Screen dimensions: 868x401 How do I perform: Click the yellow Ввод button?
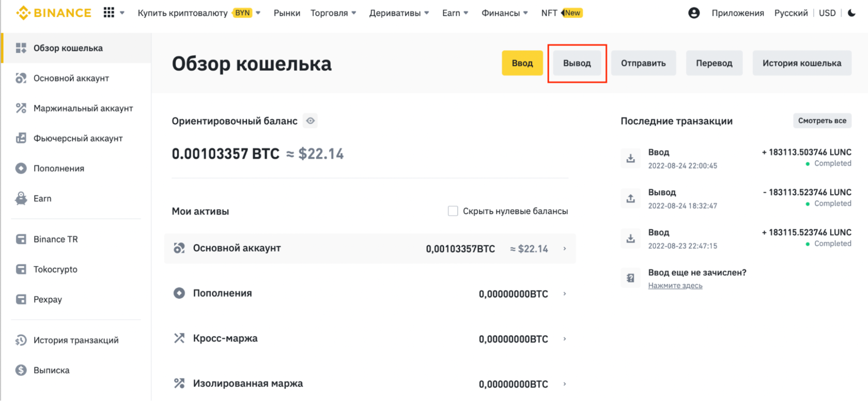[x=522, y=63]
